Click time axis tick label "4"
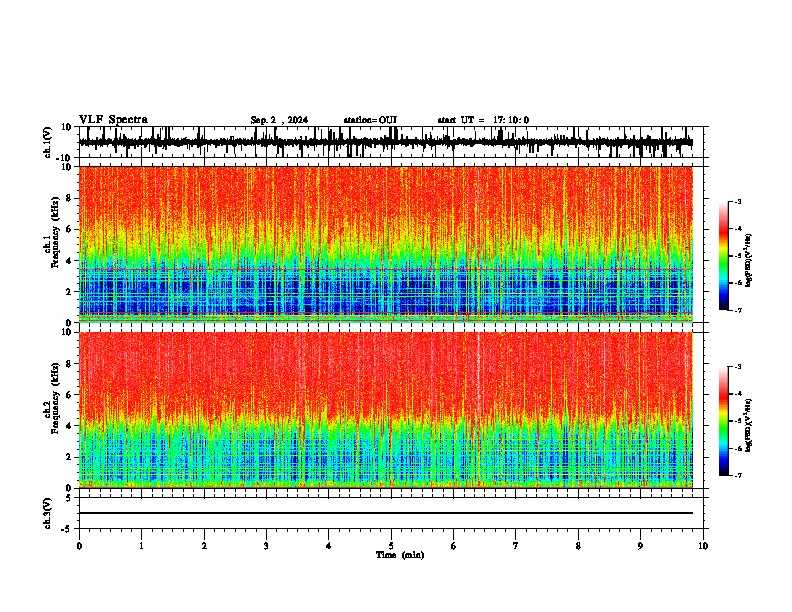Image resolution: width=792 pixels, height=612 pixels. click(x=328, y=546)
